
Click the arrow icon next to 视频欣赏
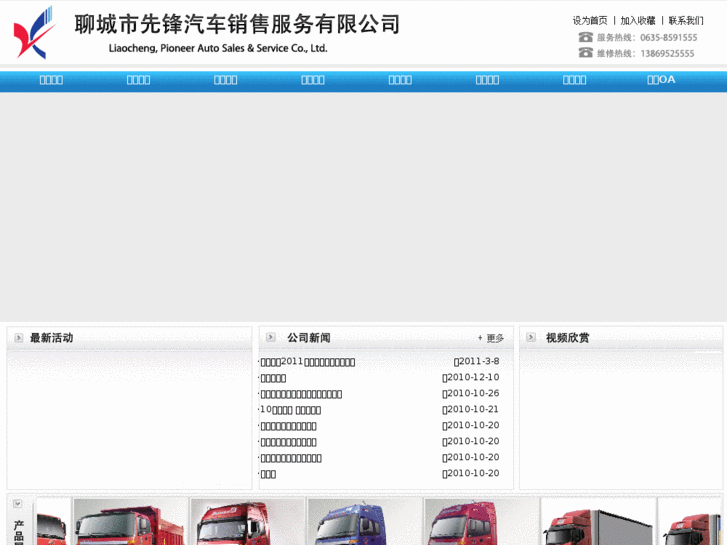[x=531, y=337]
